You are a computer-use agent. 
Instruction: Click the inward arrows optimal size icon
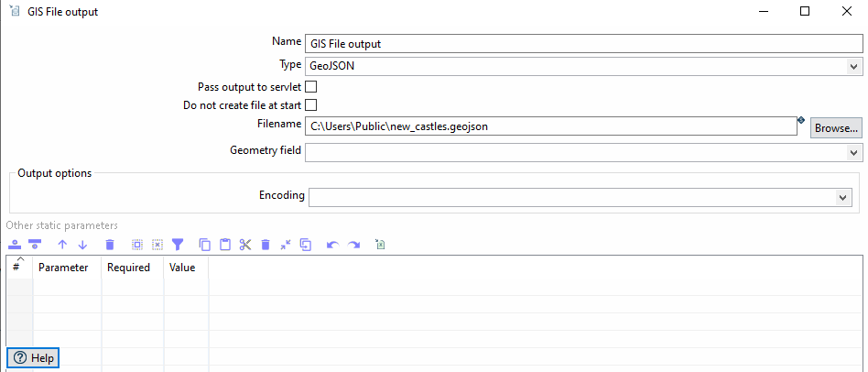pyautogui.click(x=285, y=244)
